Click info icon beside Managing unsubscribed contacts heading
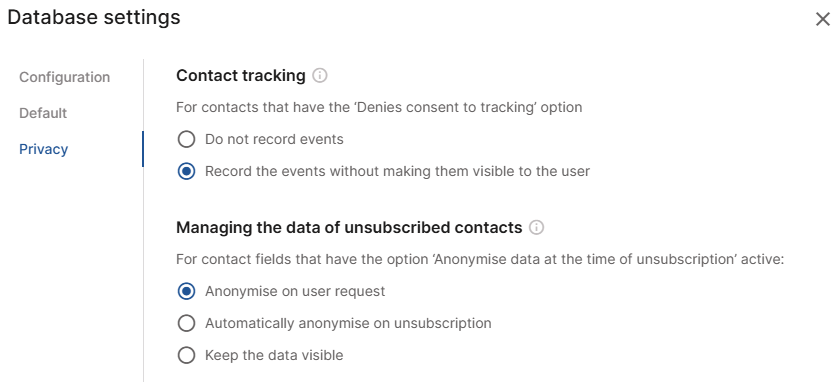This screenshot has height=382, width=837. [x=536, y=228]
